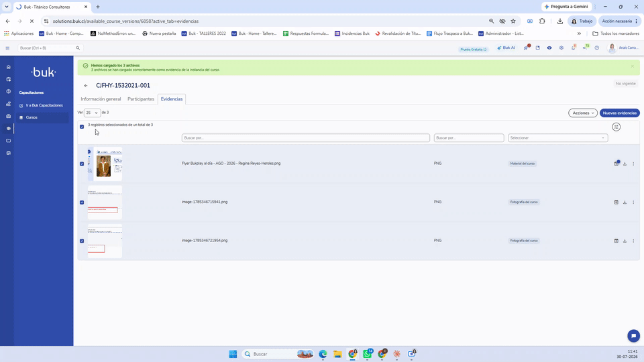Open Chrome tab search dropdown arrow
Viewport: 644px width, 362px height.
pos(7,7)
